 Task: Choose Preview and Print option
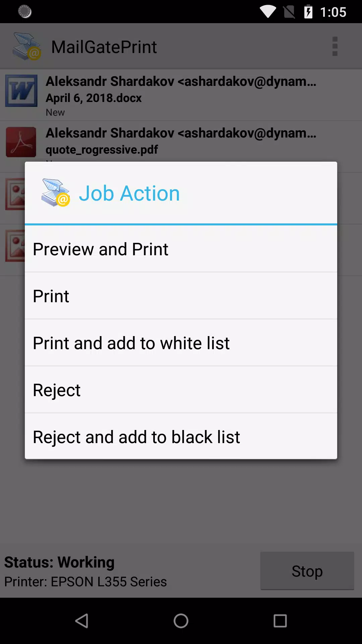point(181,249)
